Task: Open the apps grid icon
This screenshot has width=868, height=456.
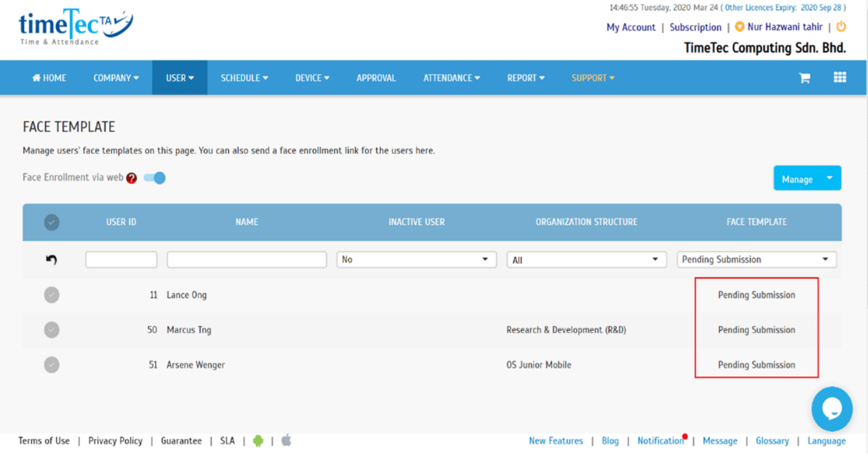Action: (840, 78)
